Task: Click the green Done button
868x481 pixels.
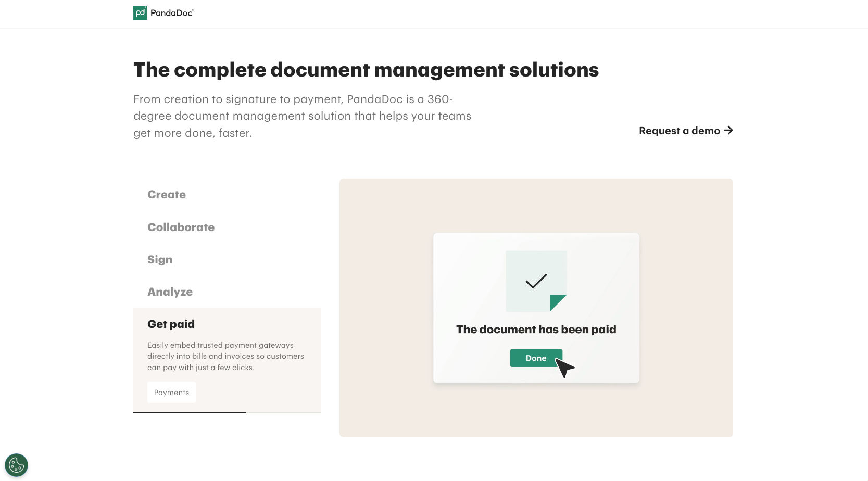Action: coord(536,358)
